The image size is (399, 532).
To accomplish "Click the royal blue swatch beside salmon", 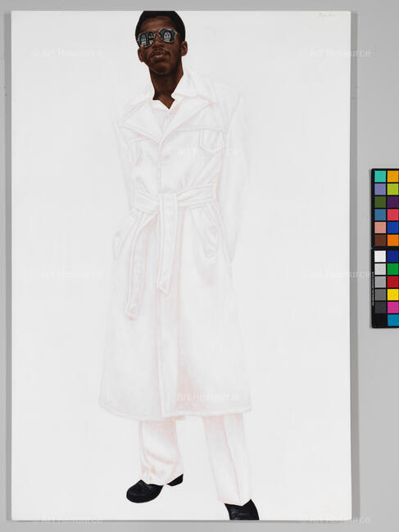I will click(393, 228).
